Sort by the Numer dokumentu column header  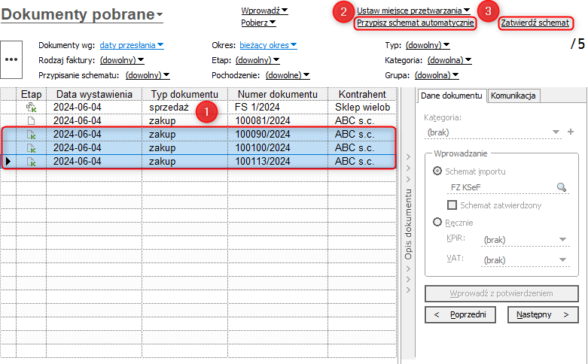pyautogui.click(x=278, y=94)
